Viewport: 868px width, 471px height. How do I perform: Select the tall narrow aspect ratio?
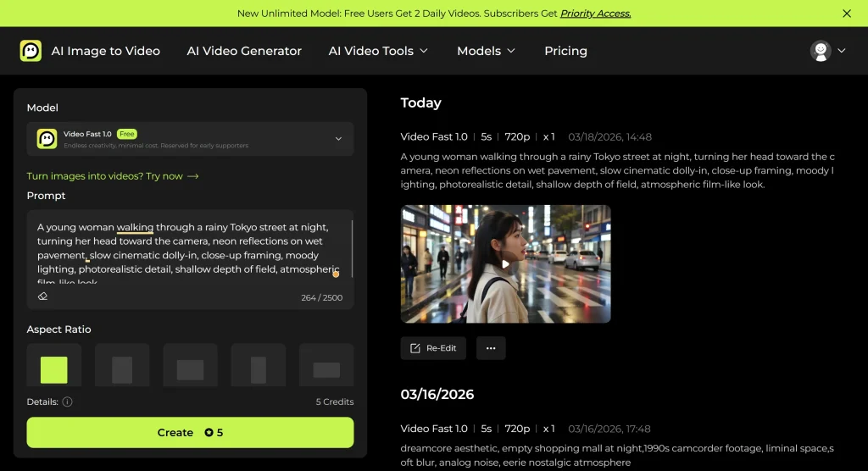pos(258,365)
